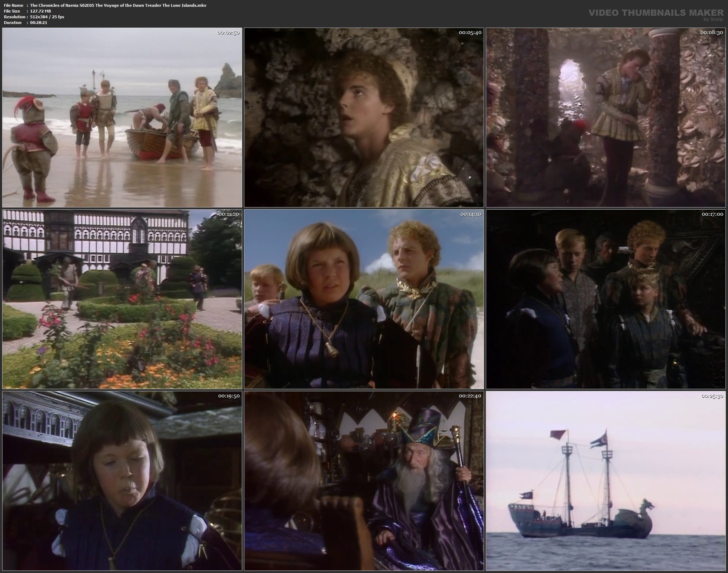This screenshot has width=728, height=573.
Task: Open the 00:17:00 dark cabin group thumbnail
Action: point(605,299)
